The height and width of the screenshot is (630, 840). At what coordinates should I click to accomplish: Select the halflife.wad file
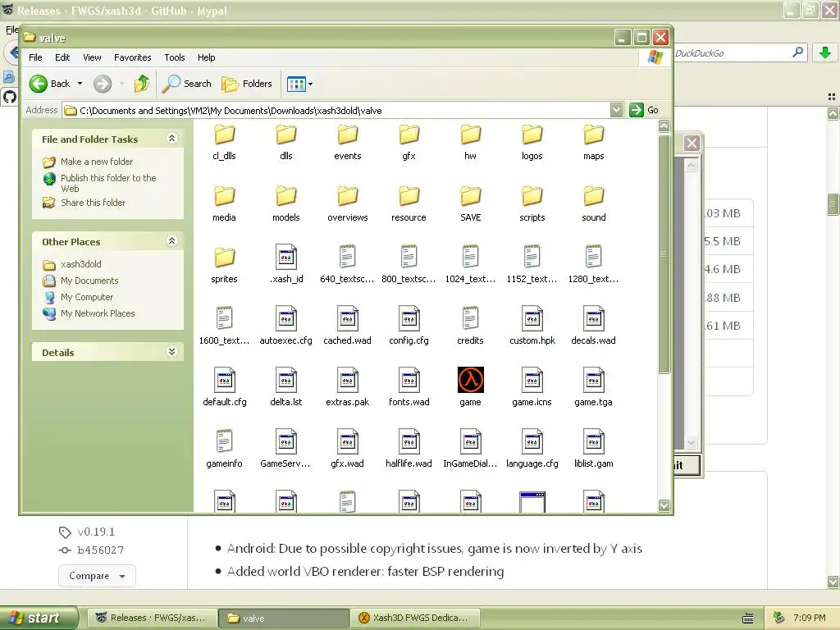[x=409, y=450]
